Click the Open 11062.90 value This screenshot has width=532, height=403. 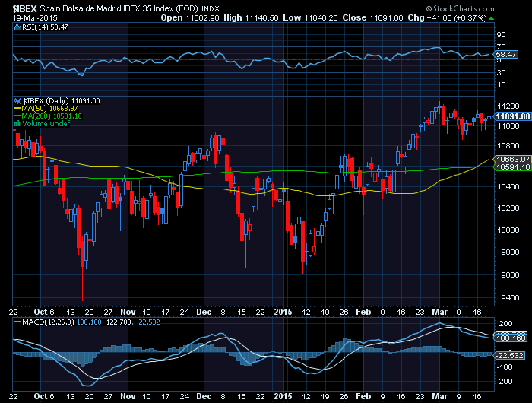[190, 17]
